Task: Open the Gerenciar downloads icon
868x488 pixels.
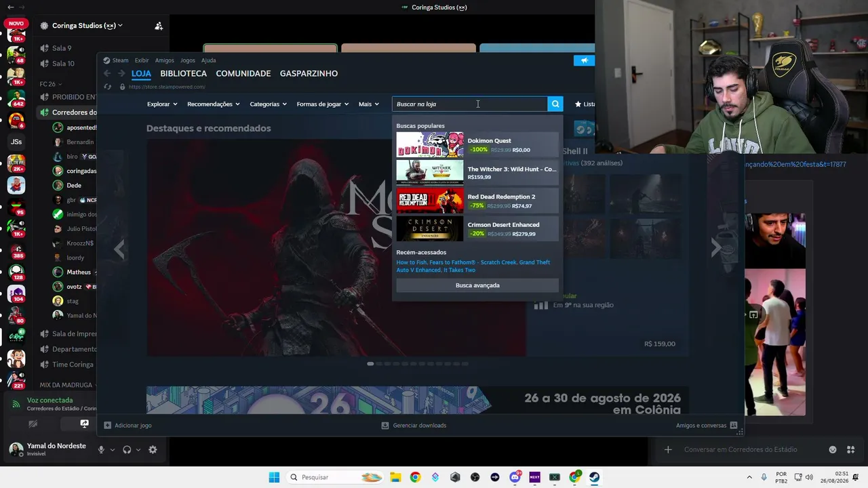Action: coord(385,426)
